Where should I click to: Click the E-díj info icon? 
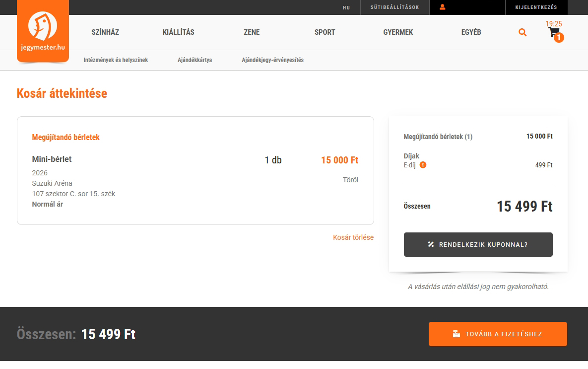point(423,165)
